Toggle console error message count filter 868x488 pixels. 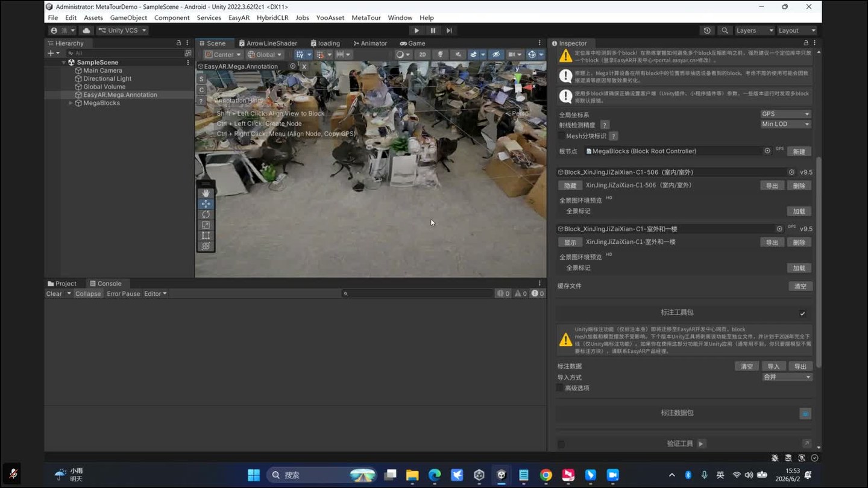pos(538,293)
